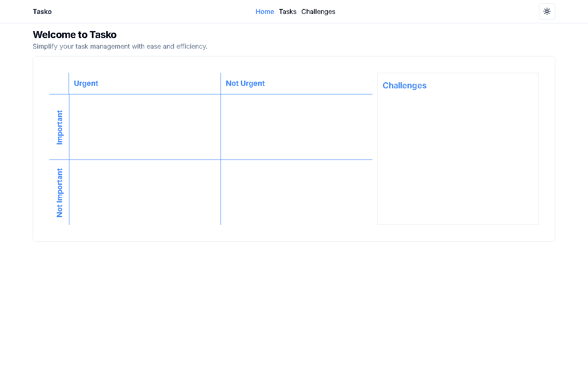Click the Simplify your task management subtitle

coord(120,46)
